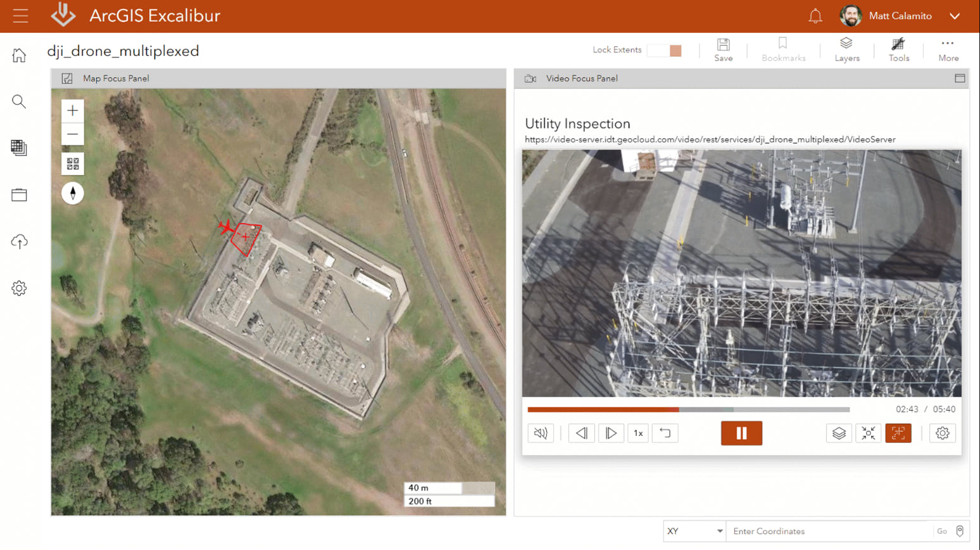Image resolution: width=980 pixels, height=550 pixels.
Task: Click the red video footprint frame on map
Action: point(247,238)
